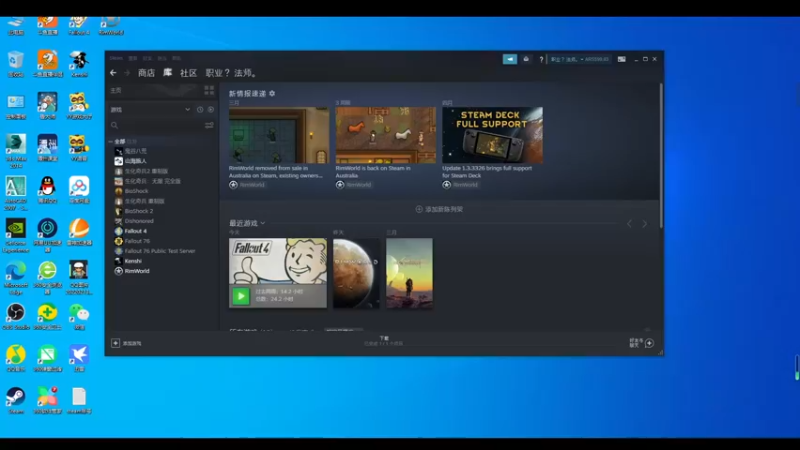Click the QQ penguin desktop icon
The image size is (800, 450).
click(x=47, y=190)
